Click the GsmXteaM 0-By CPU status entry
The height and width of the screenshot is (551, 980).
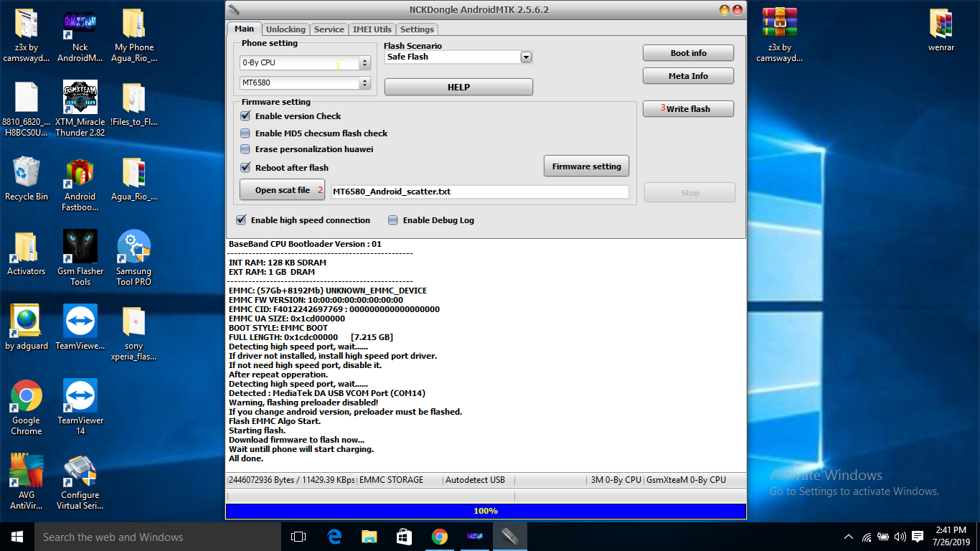[x=687, y=480]
